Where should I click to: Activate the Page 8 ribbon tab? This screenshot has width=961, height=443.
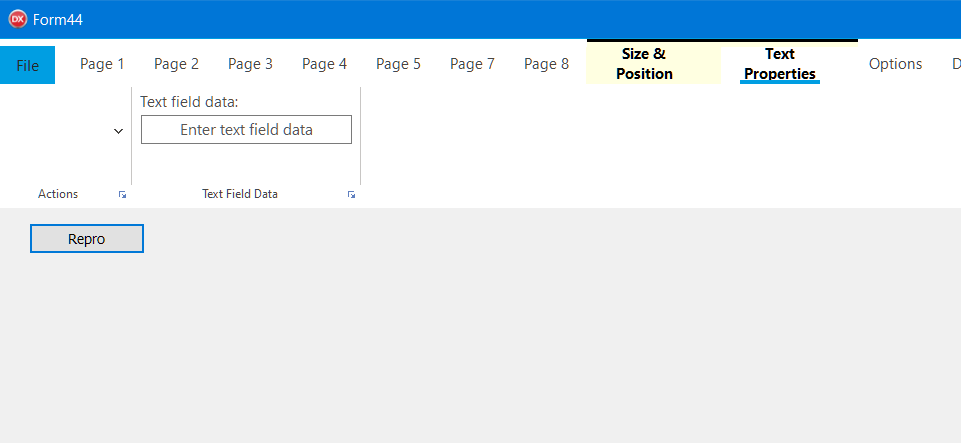coord(546,64)
